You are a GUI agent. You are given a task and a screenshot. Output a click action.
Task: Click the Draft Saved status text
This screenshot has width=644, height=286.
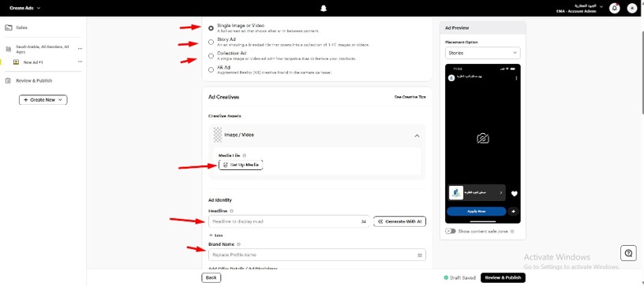pyautogui.click(x=462, y=277)
